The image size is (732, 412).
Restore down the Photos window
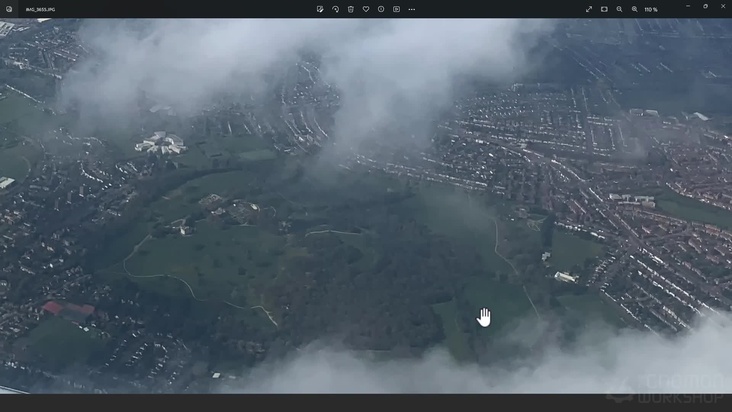tap(705, 6)
